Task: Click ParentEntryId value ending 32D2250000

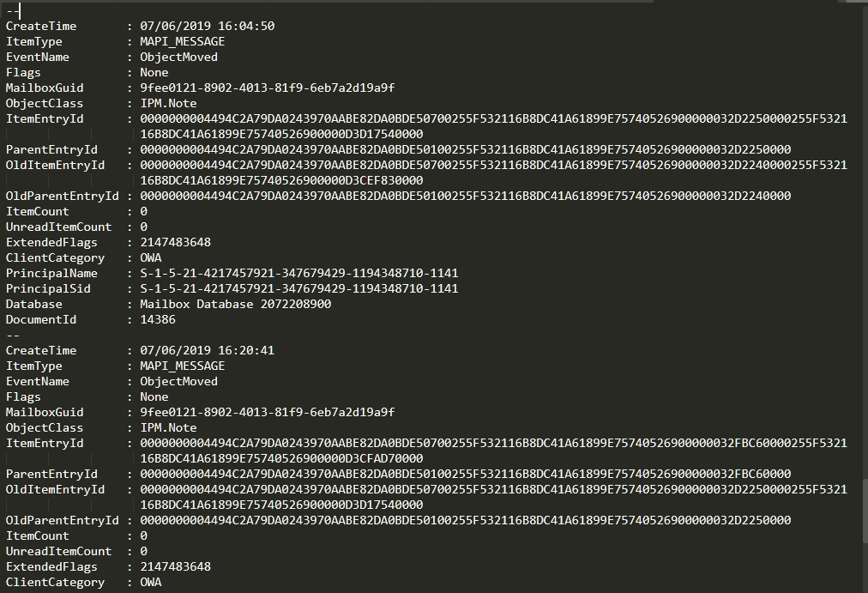Action: 466,149
